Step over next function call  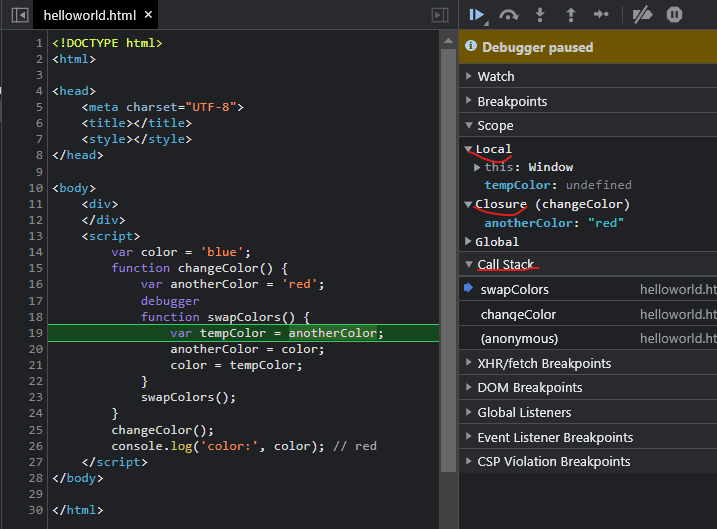click(509, 14)
